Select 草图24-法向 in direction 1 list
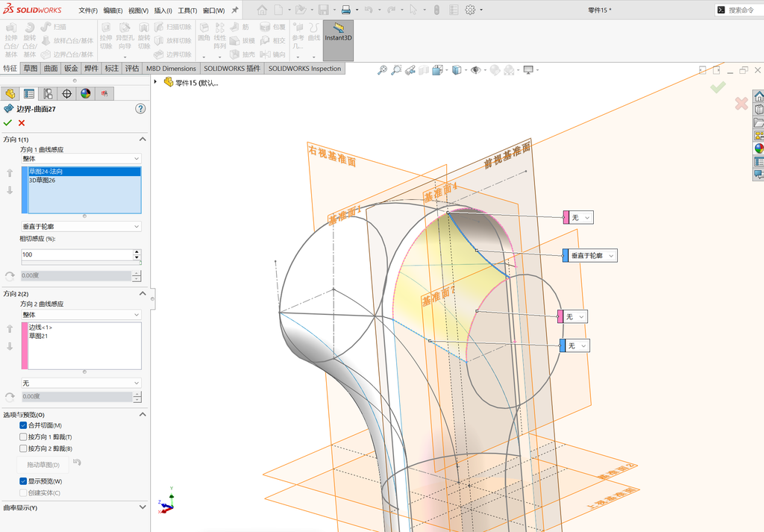This screenshot has height=532, width=764. (x=84, y=172)
